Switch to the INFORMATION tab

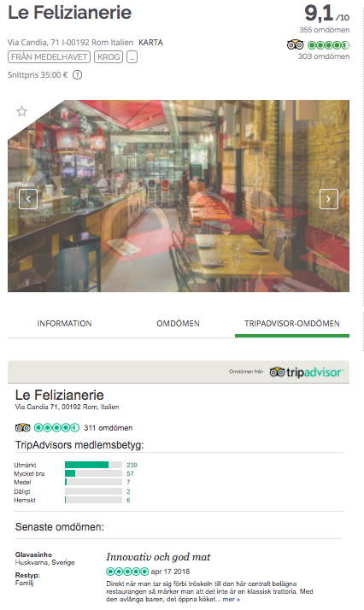click(x=65, y=324)
